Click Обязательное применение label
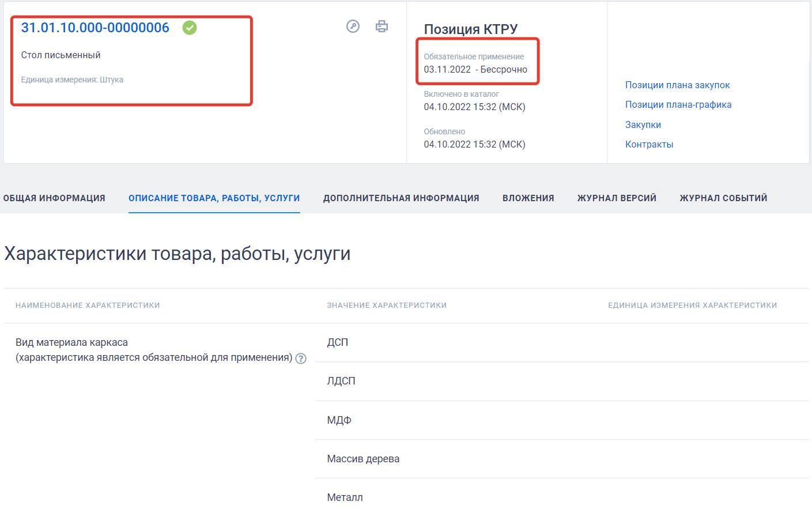 [474, 56]
